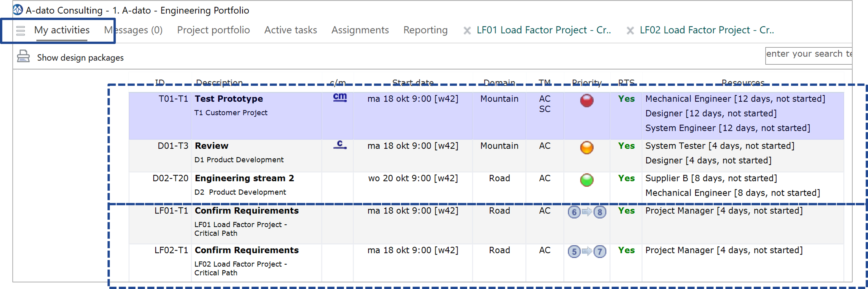Screen dimensions: 868x289
Task: Click Designer 4 days resource
Action: point(708,161)
